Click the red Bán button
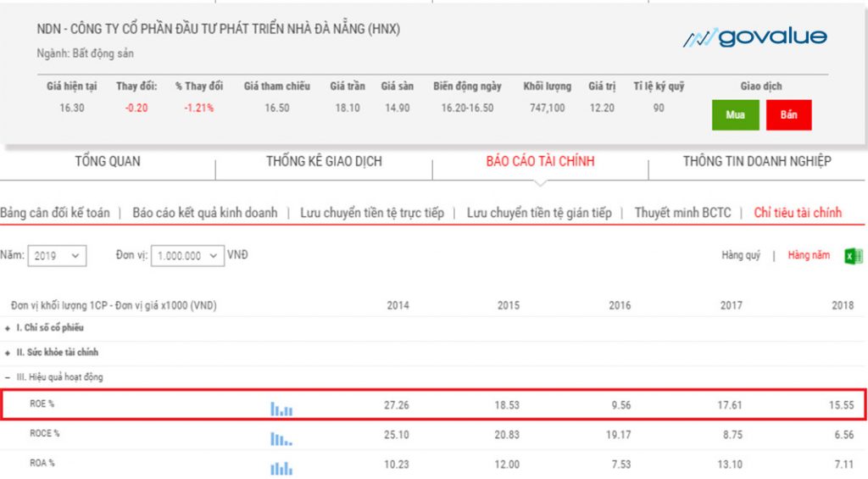868x479 pixels. (x=789, y=115)
